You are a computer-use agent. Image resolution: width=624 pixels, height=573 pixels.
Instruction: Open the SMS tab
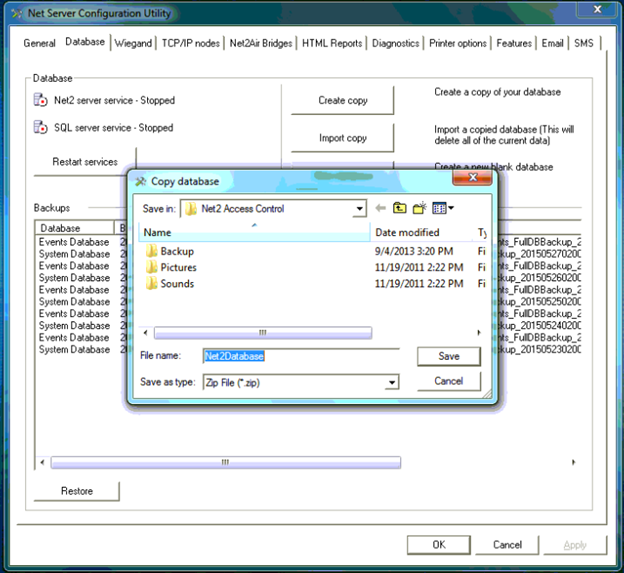(584, 43)
